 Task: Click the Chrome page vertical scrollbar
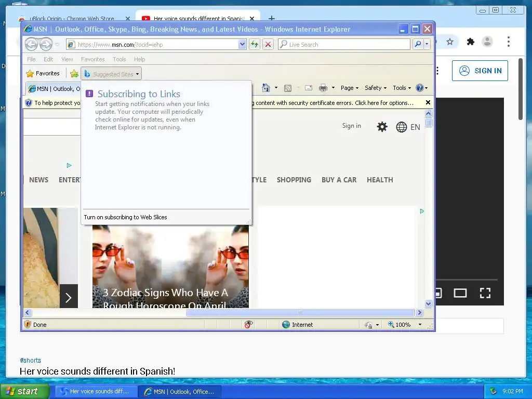(521, 89)
